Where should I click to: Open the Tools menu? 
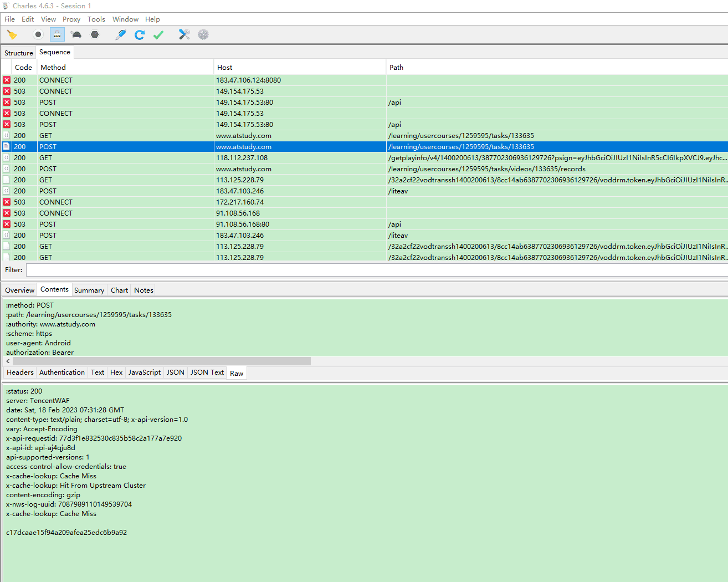pyautogui.click(x=96, y=19)
